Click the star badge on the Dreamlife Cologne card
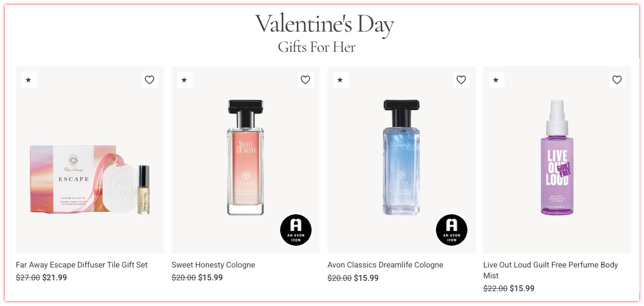 [x=341, y=79]
